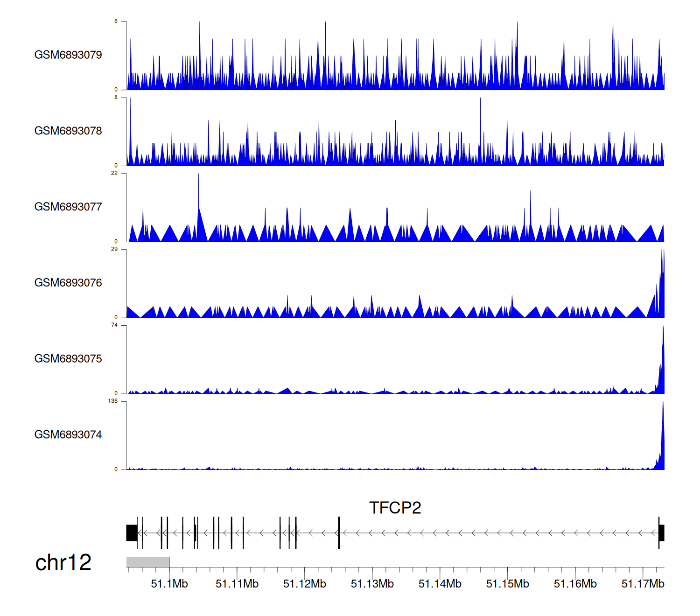
Task: Click the GSM6893077 sample name
Action: [68, 207]
